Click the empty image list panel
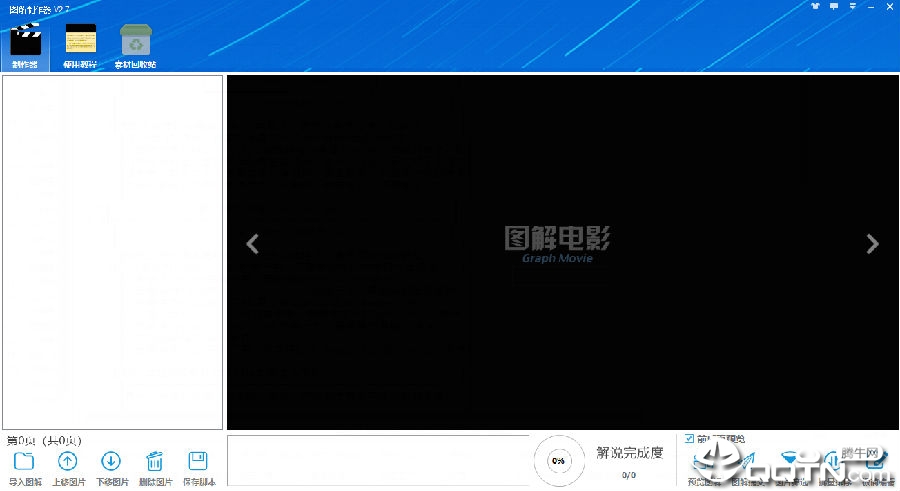The image size is (900, 491). (x=112, y=250)
